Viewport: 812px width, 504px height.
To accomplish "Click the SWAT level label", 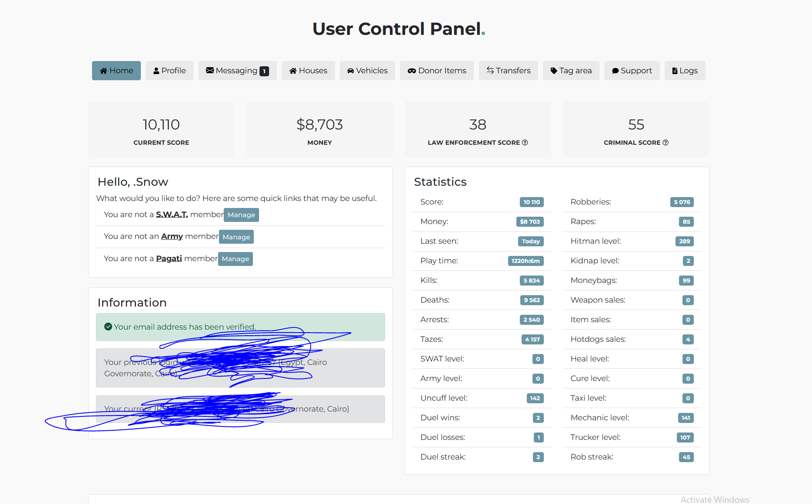I will (x=442, y=359).
